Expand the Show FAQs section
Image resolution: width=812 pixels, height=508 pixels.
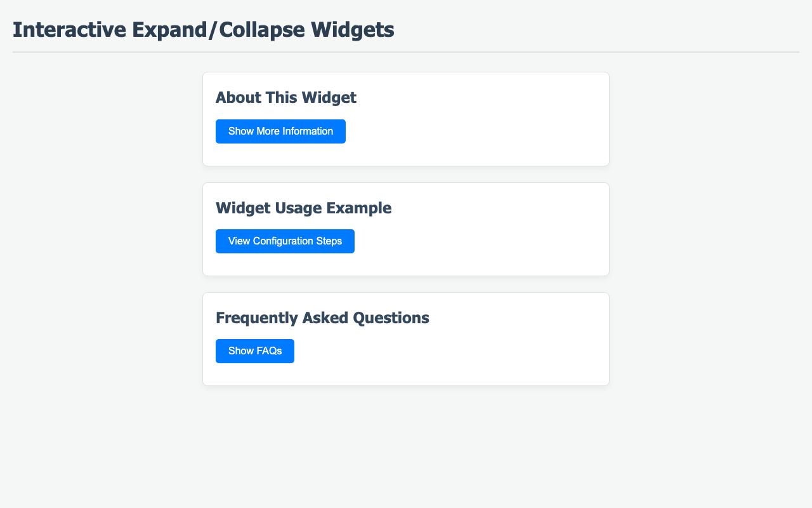tap(254, 351)
